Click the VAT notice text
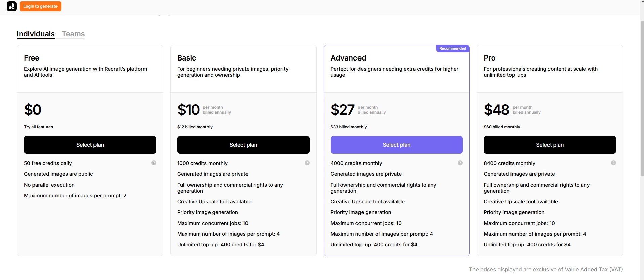644x280 pixels. (546, 270)
